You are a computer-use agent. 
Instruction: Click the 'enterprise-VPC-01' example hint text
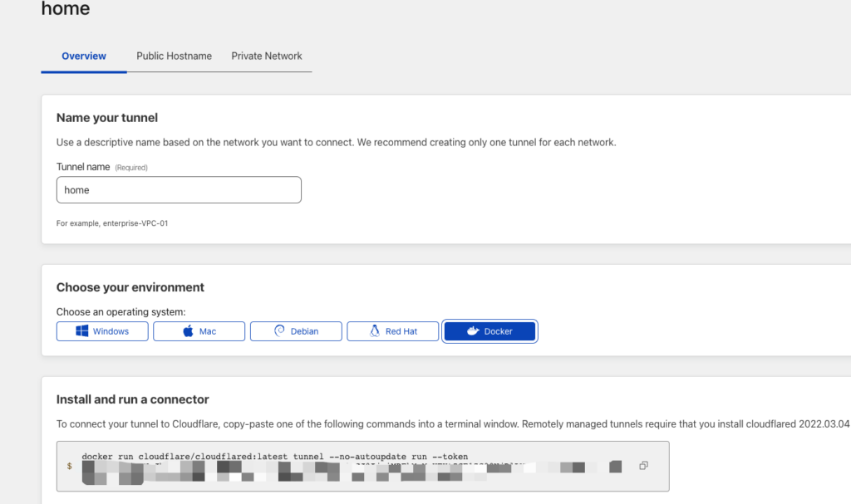[112, 223]
